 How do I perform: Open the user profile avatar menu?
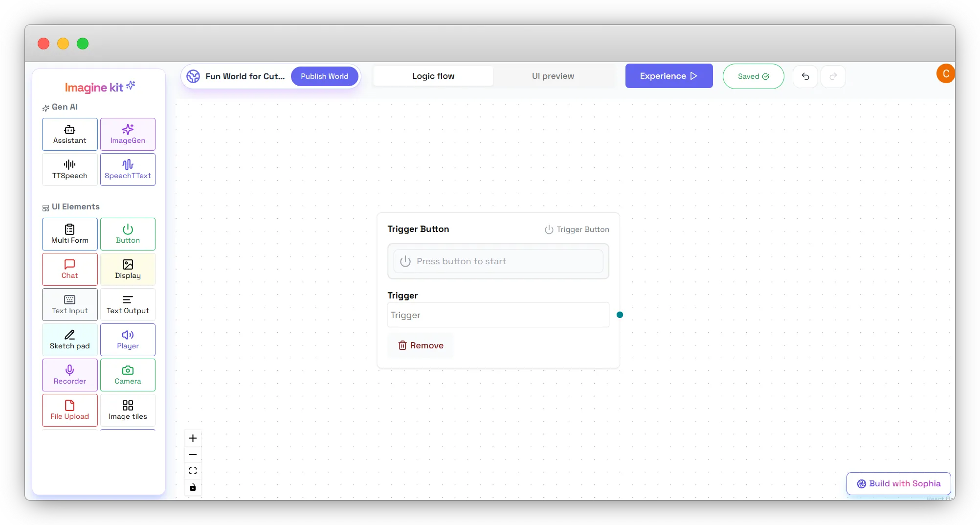pyautogui.click(x=946, y=73)
